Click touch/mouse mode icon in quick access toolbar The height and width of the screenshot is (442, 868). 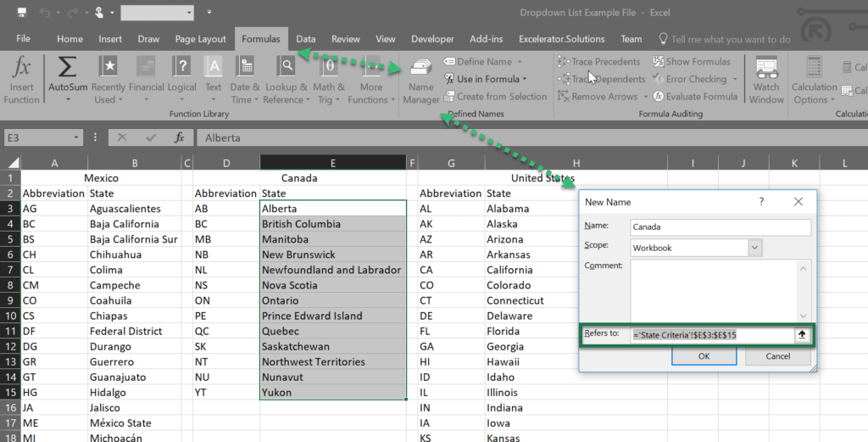pyautogui.click(x=100, y=12)
